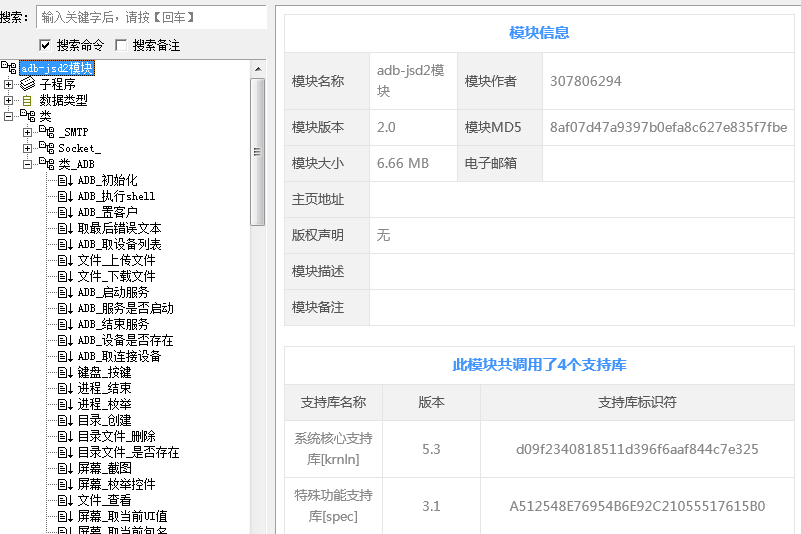Click the method icon beside ADB_初始化
Screen dimensions: 801x534
click(x=65, y=180)
